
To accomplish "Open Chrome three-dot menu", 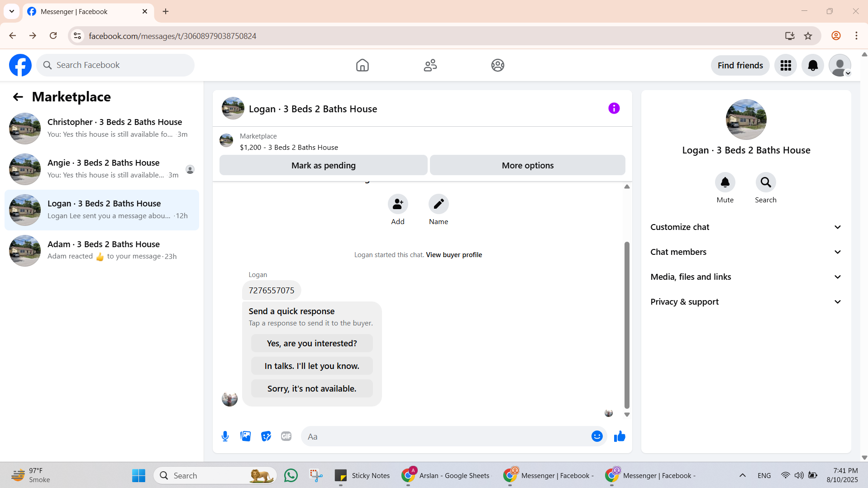I will coord(856,36).
